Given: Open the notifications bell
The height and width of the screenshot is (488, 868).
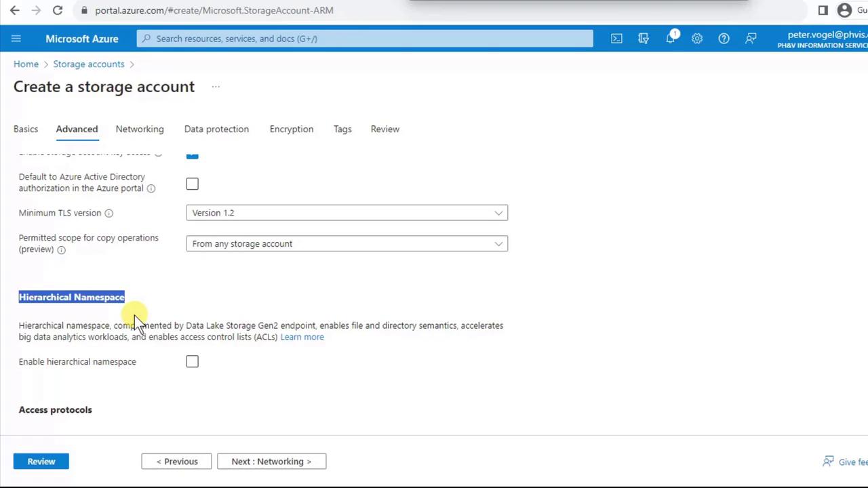Looking at the screenshot, I should (671, 38).
